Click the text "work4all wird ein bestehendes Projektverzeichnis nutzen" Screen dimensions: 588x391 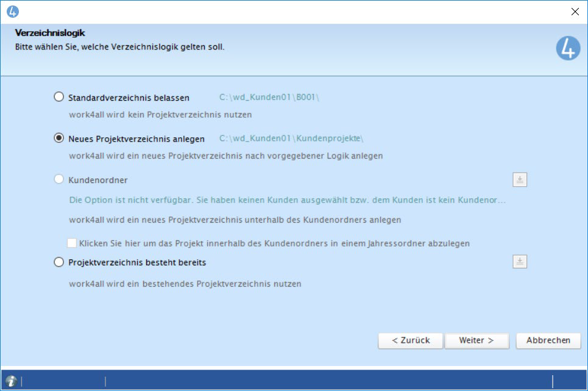coord(185,284)
